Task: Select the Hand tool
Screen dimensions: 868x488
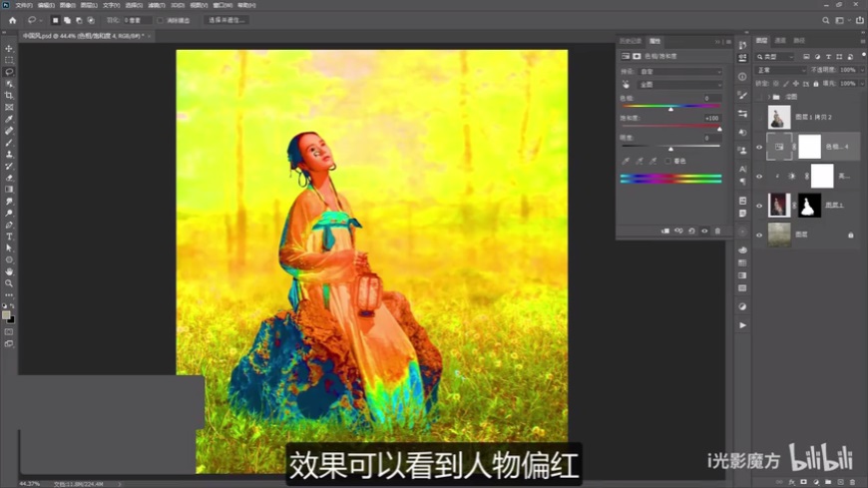Action: (x=9, y=271)
